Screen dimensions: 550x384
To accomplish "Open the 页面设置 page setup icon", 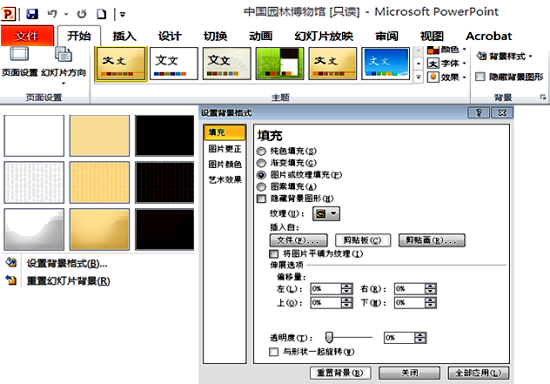I will tap(19, 54).
